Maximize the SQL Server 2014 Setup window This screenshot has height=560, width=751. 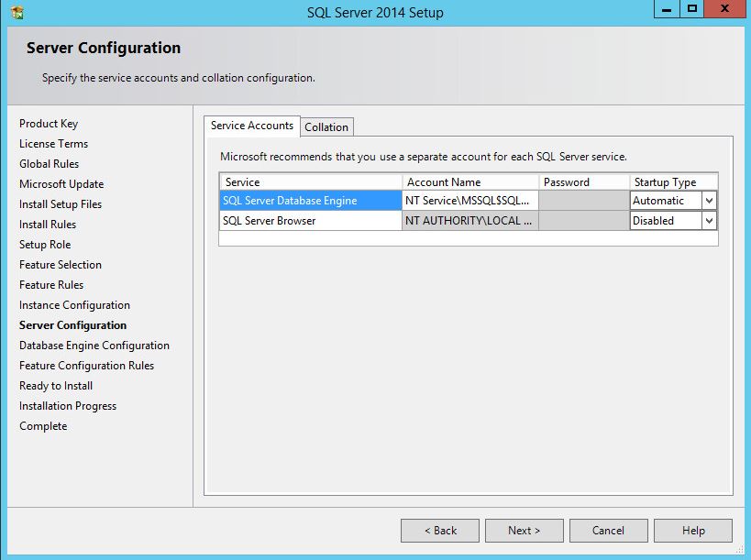coord(692,9)
